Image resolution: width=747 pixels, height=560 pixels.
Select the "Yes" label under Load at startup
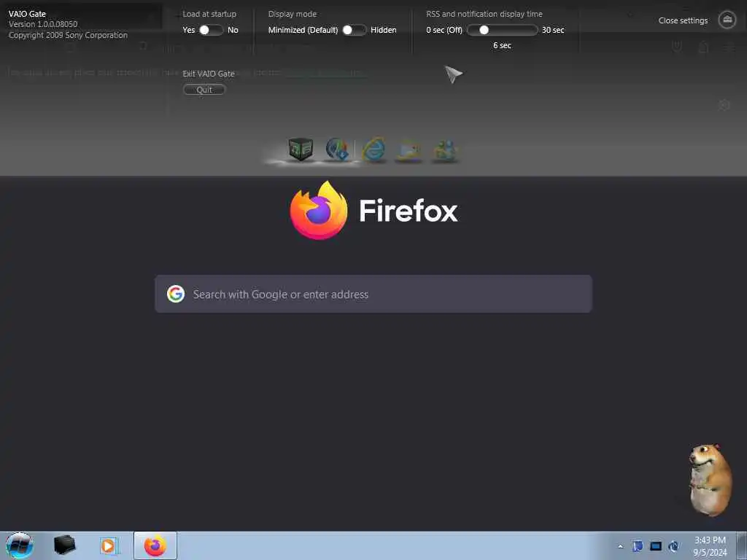189,30
